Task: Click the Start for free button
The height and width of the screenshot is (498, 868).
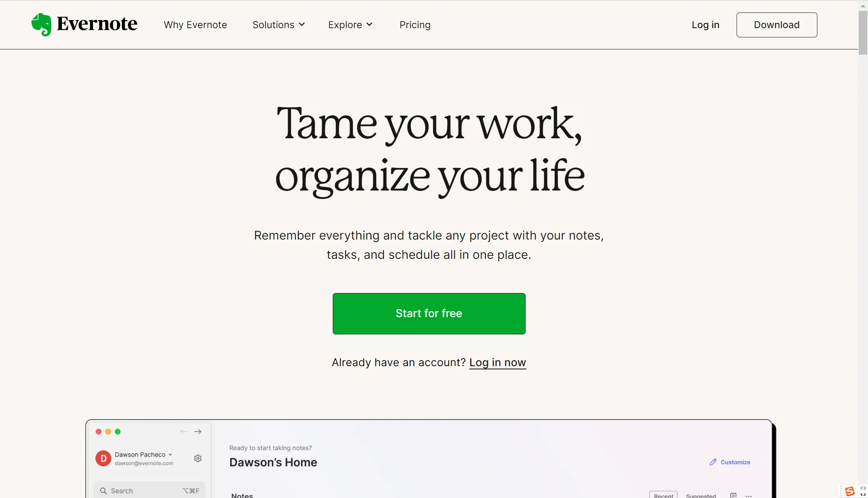Action: (429, 313)
